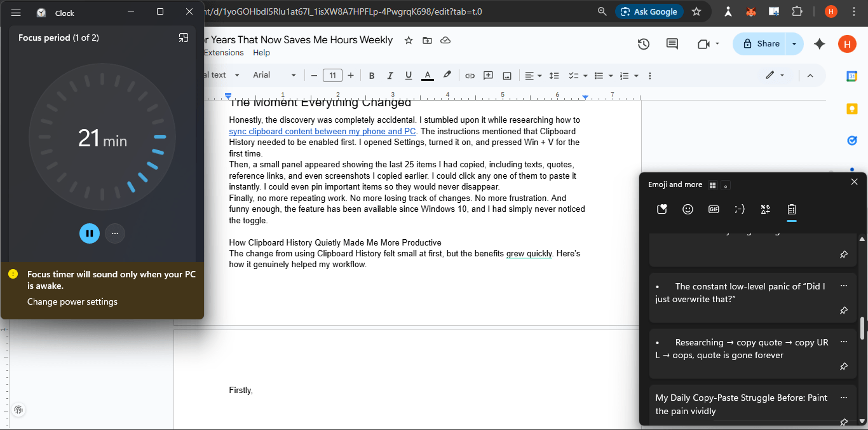Viewport: 868px width, 430px height.
Task: Toggle bold formatting
Action: click(372, 76)
